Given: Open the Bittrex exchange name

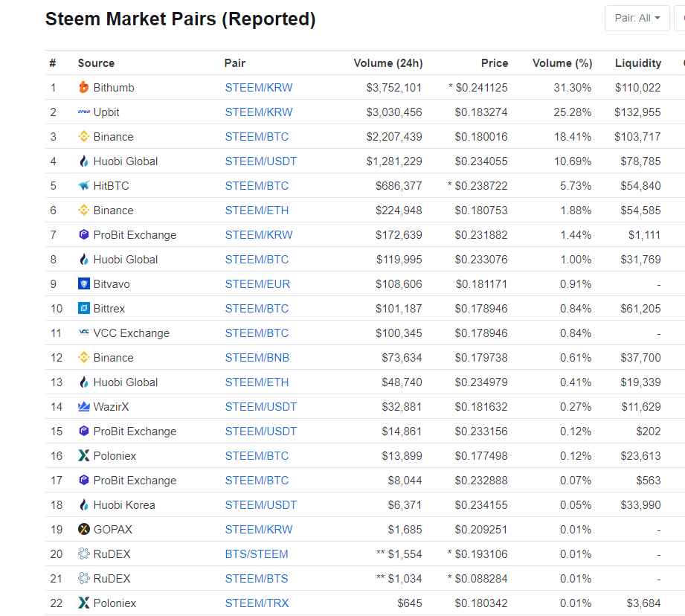Looking at the screenshot, I should [109, 308].
